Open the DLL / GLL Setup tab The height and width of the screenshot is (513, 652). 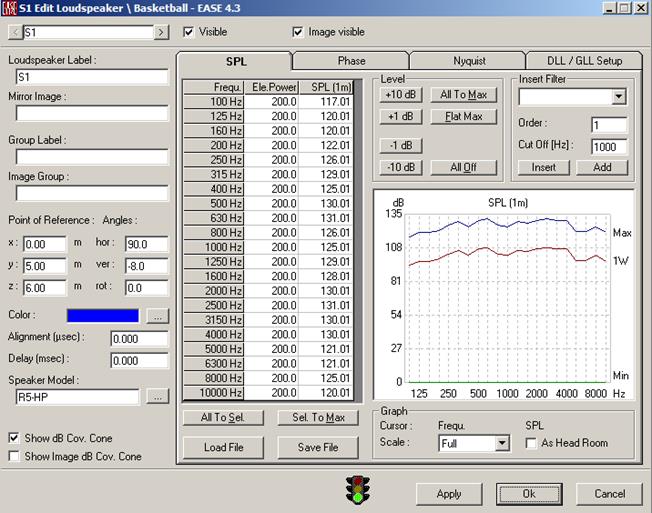click(584, 61)
